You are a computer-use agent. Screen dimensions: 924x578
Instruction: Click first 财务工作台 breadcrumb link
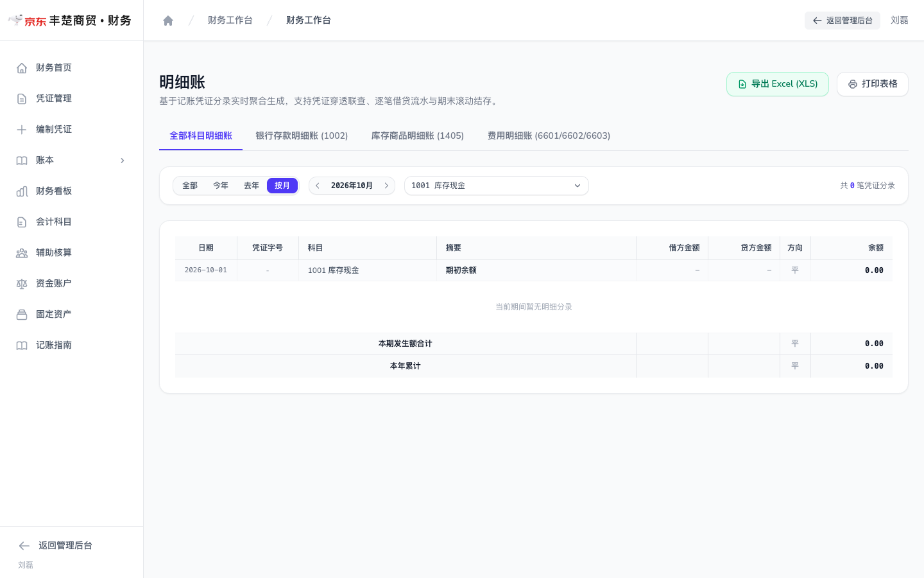click(230, 21)
